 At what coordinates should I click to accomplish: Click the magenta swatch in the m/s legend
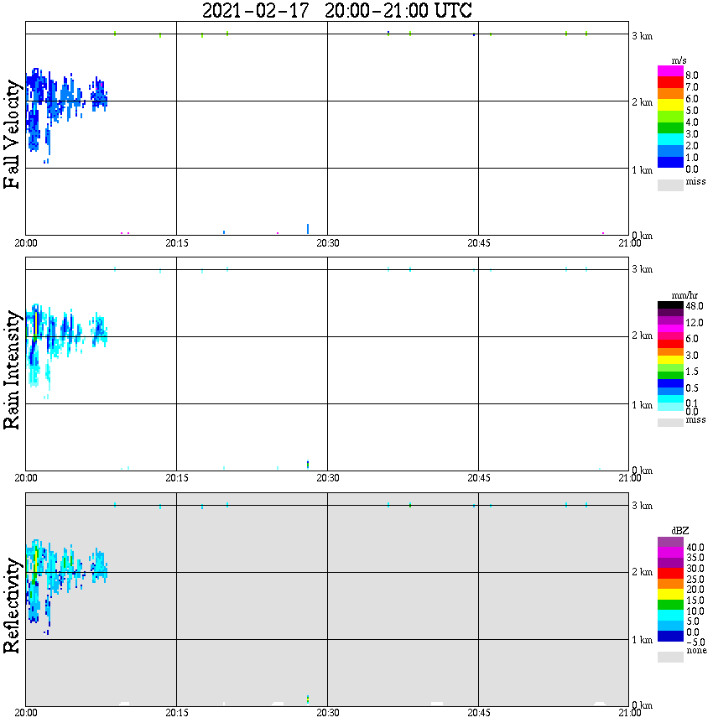point(670,71)
